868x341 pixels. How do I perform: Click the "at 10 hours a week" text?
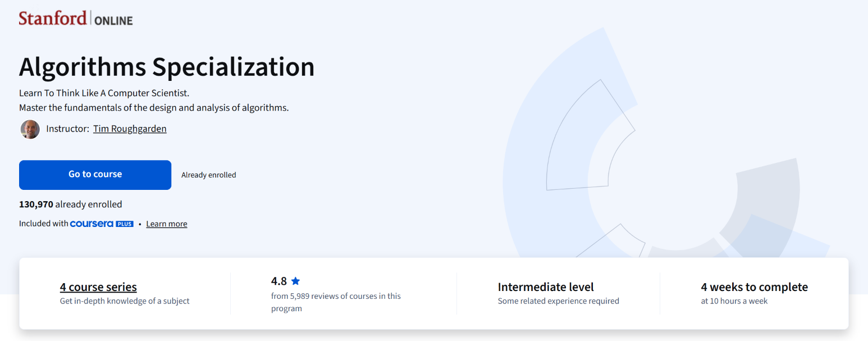pos(734,301)
